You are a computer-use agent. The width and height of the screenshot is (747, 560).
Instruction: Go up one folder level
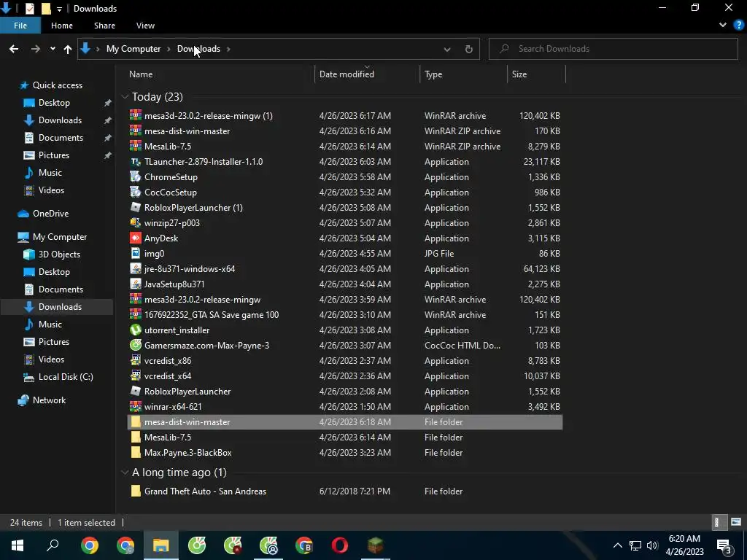[68, 49]
